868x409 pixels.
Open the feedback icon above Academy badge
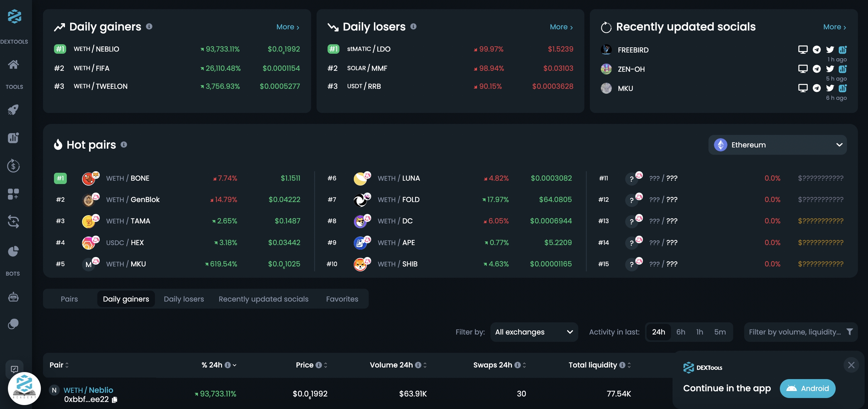tap(15, 369)
